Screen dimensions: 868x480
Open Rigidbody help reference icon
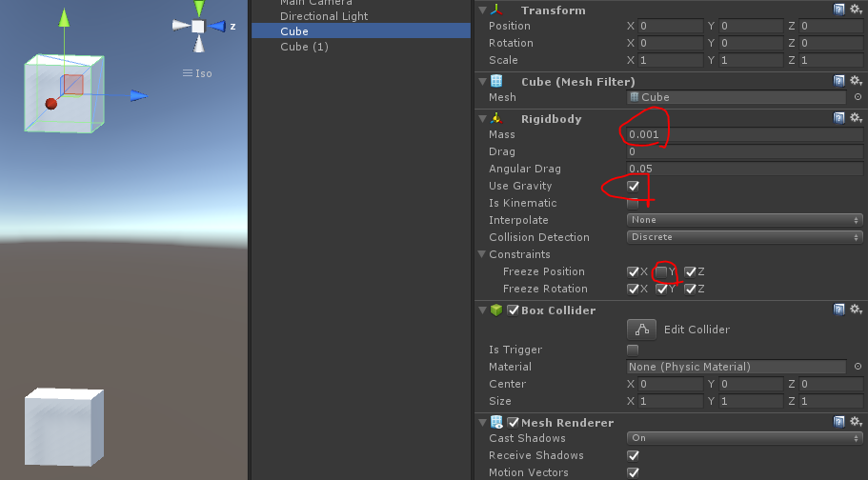(x=839, y=118)
